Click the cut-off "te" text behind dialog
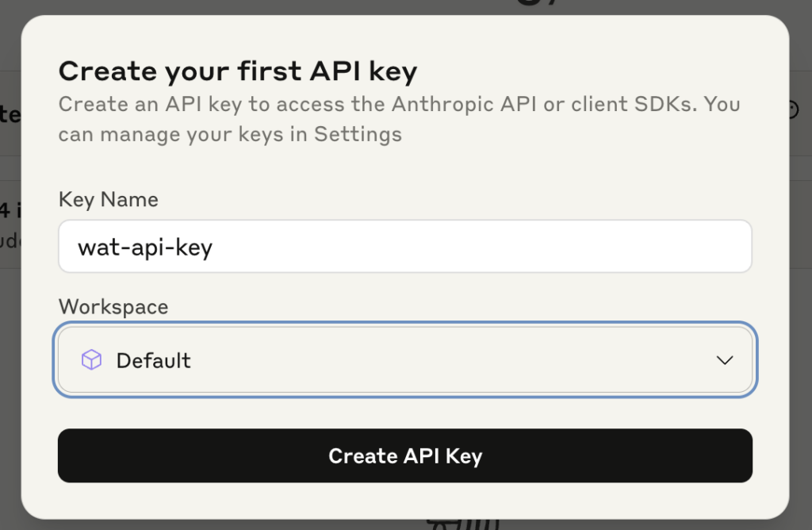812x530 pixels. pyautogui.click(x=10, y=114)
